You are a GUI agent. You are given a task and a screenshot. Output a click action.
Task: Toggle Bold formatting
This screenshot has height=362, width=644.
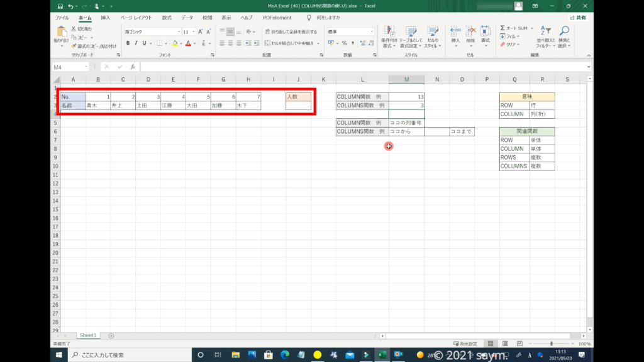[128, 43]
